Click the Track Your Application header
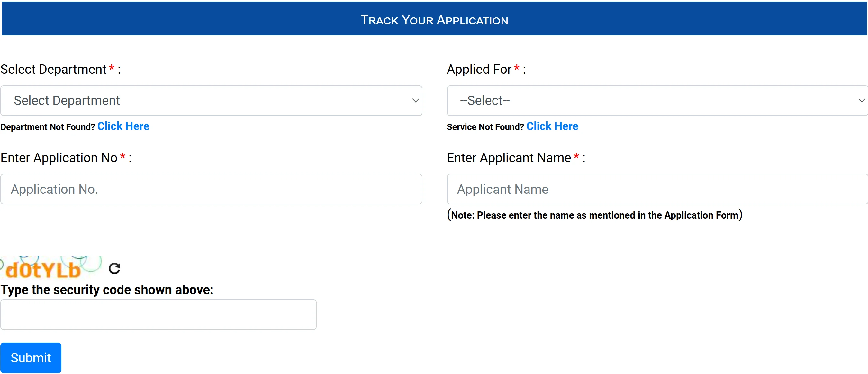Screen dimensions: 868x374 (x=434, y=20)
